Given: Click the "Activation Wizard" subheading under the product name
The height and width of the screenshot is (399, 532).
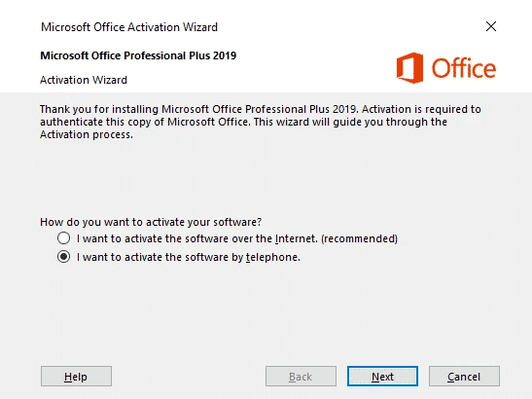Looking at the screenshot, I should point(84,80).
